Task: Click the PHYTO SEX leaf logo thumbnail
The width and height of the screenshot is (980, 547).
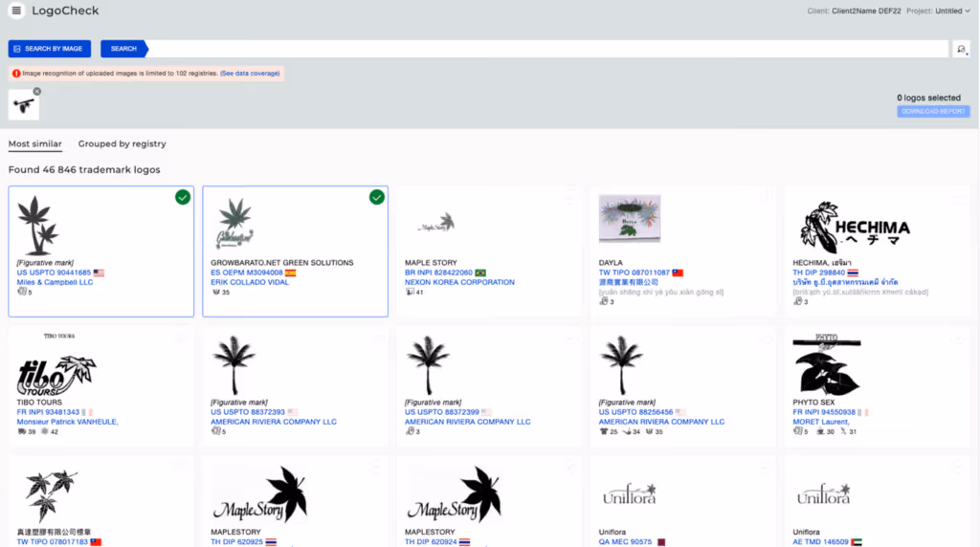Action: tap(826, 364)
